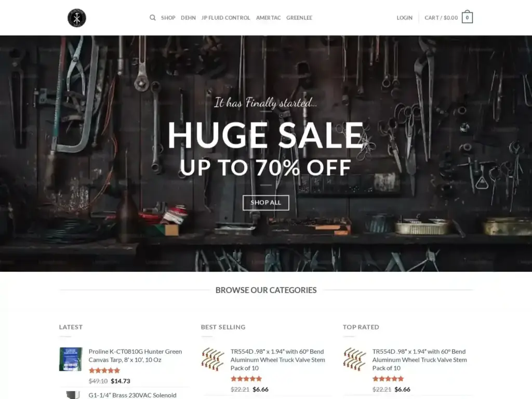
Task: Click the round black site logo
Action: point(77,18)
